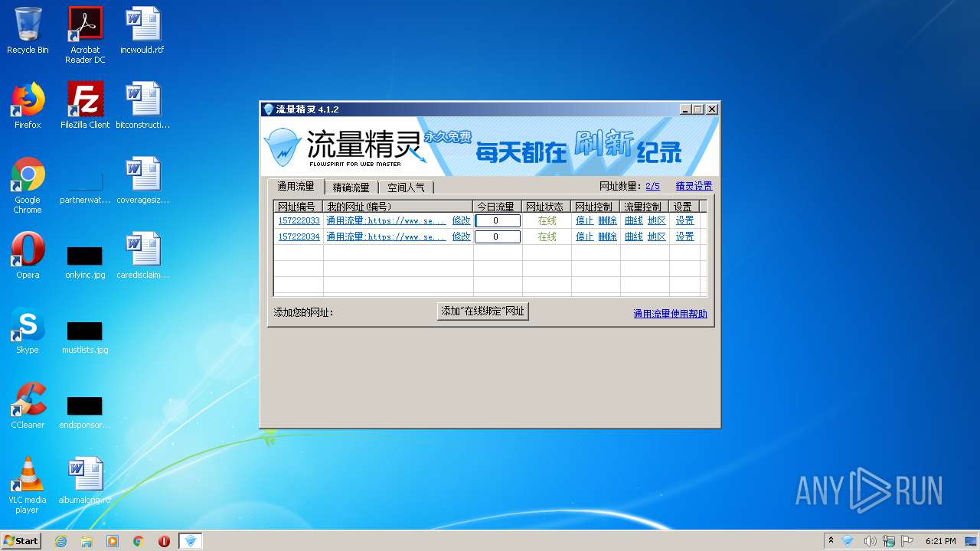Open 地区 for row 157222034

coord(656,236)
